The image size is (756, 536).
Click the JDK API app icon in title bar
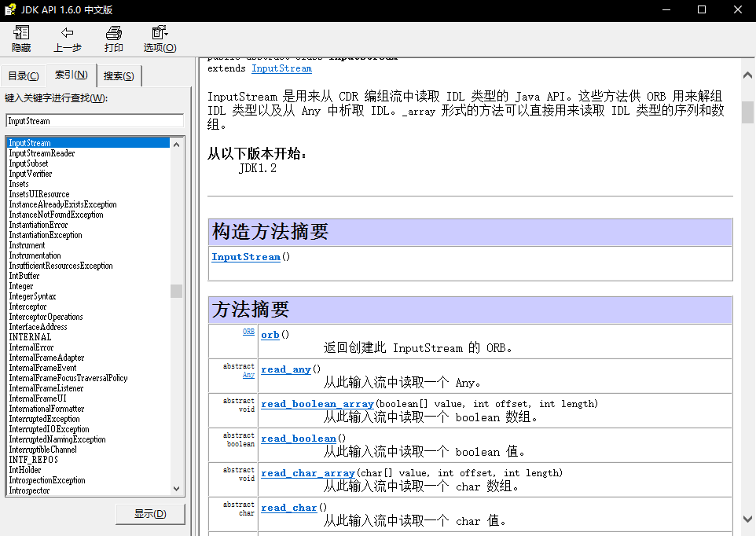9,9
